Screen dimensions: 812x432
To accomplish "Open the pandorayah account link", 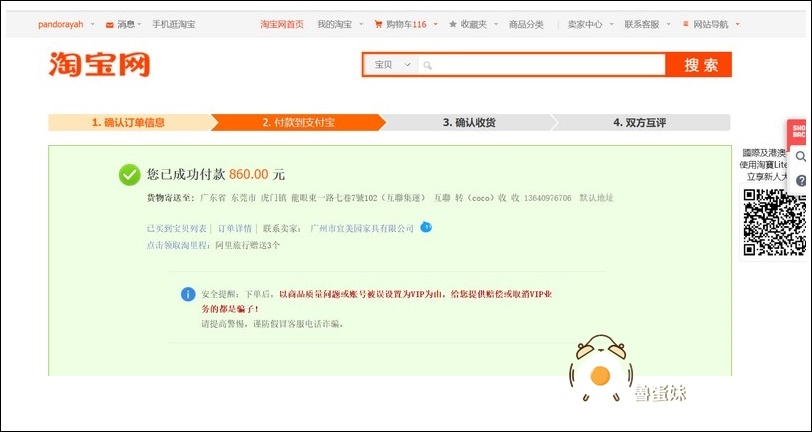I will [61, 24].
